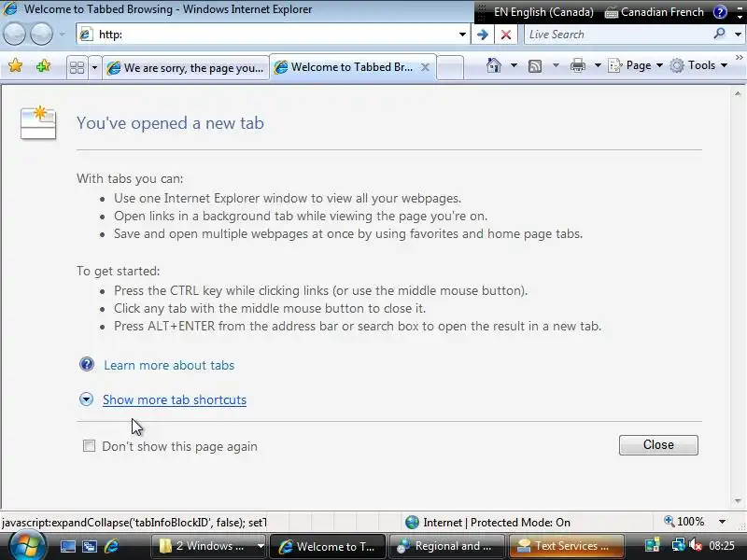Click the Back navigation button
This screenshot has height=560, width=747.
point(14,35)
